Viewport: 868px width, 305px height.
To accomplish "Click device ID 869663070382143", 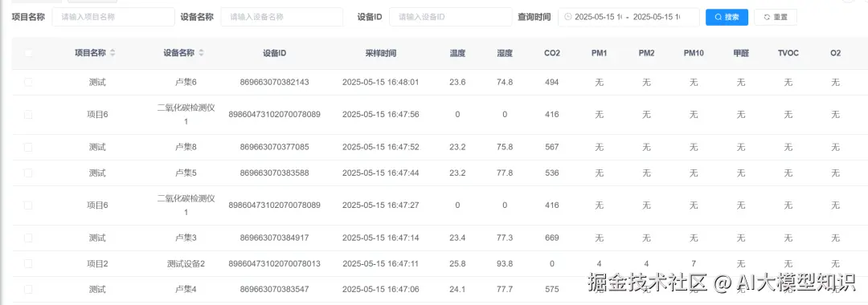I will 275,83.
